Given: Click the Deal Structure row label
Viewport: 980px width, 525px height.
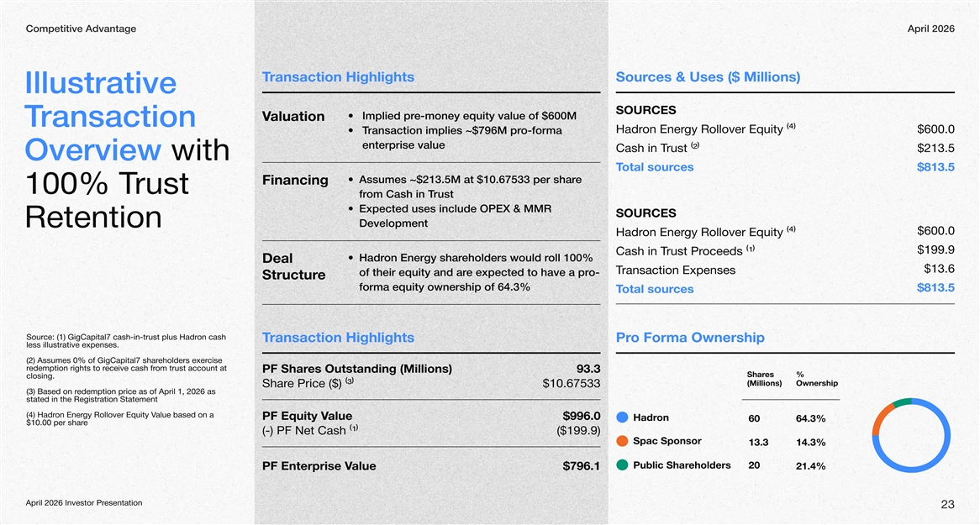Looking at the screenshot, I should 293,266.
